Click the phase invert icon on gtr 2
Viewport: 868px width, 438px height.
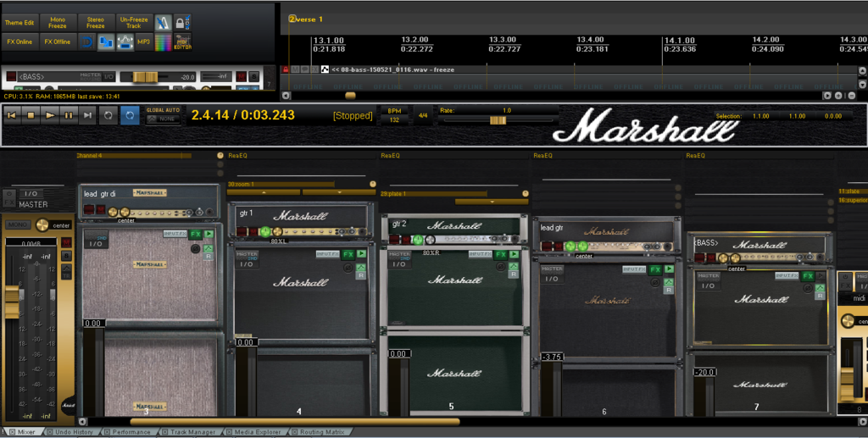pyautogui.click(x=500, y=267)
